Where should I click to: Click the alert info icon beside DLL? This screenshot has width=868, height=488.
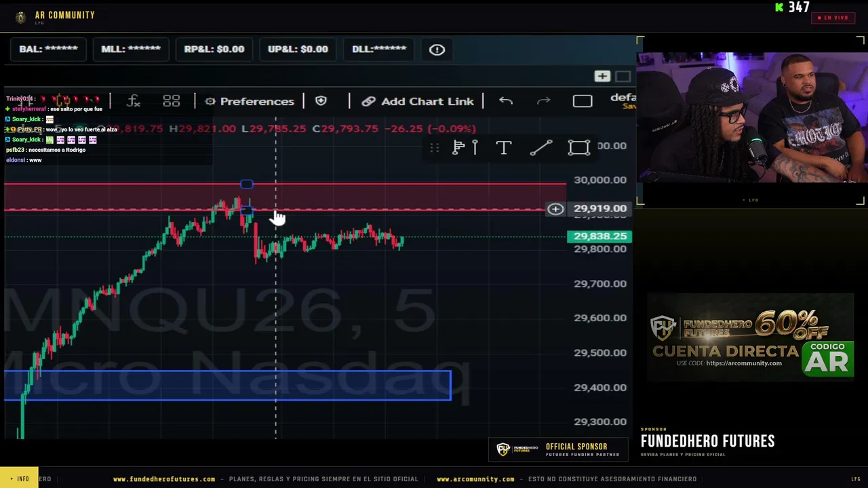click(437, 49)
